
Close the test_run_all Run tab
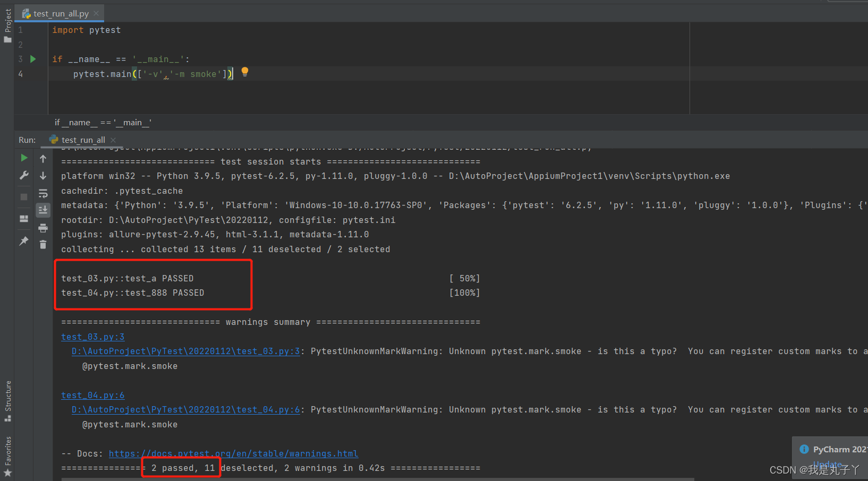click(113, 140)
